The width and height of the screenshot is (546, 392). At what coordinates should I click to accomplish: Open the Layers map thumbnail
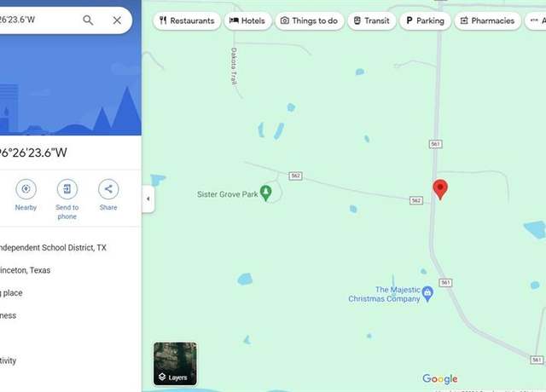pyautogui.click(x=175, y=364)
